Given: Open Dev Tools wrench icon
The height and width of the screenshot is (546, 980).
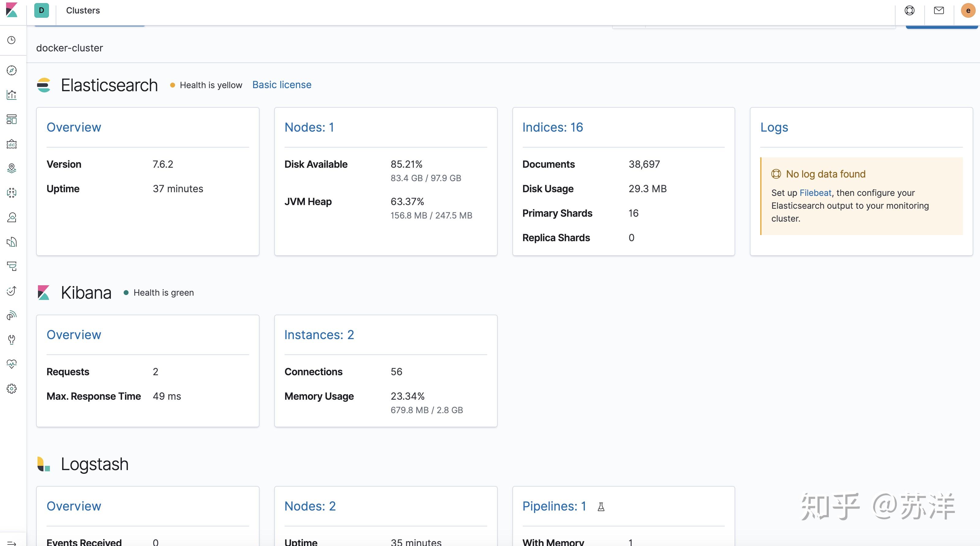Looking at the screenshot, I should tap(12, 339).
